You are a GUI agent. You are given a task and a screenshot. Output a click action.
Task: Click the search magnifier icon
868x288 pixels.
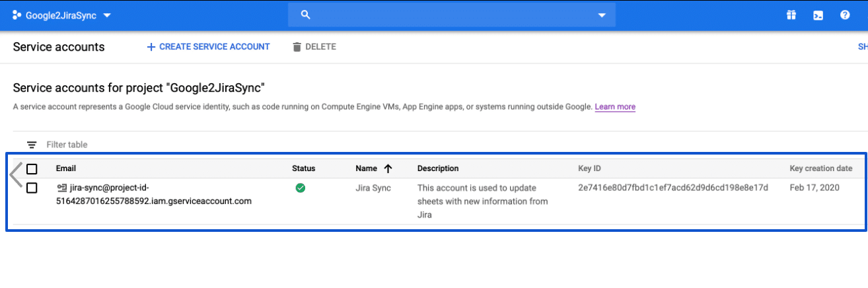[305, 15]
